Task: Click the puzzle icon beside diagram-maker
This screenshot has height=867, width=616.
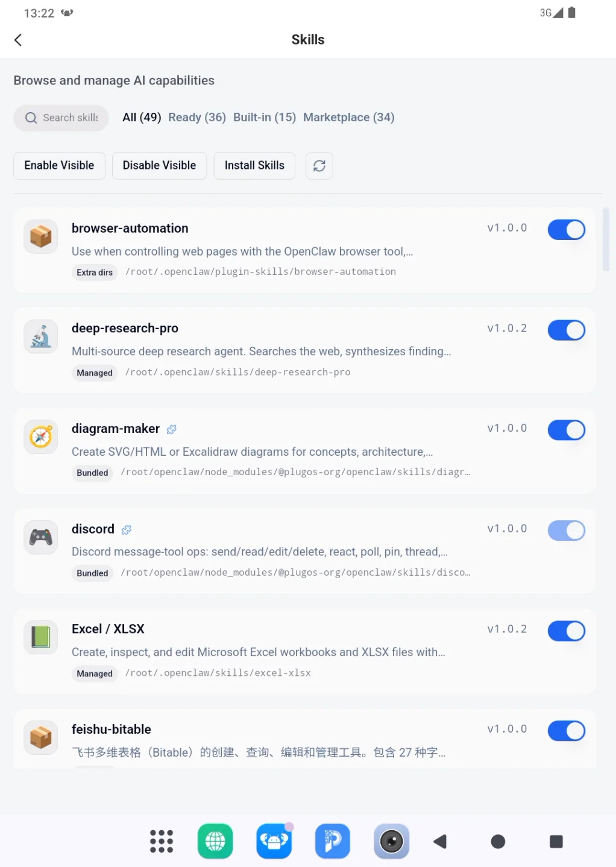Action: (172, 429)
